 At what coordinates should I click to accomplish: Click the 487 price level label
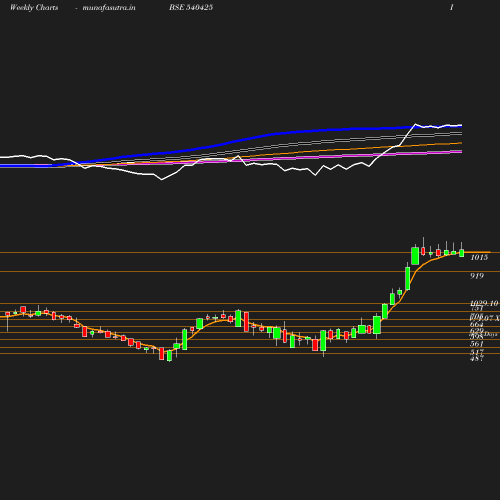[x=477, y=359]
